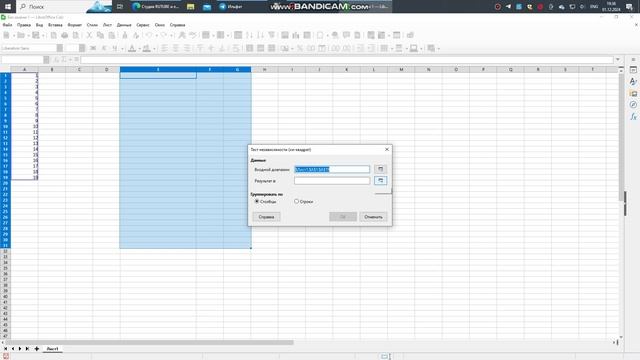Viewport: 640px width, 360px height.
Task: Open Function Wizard in formula bar
Action: click(x=56, y=60)
